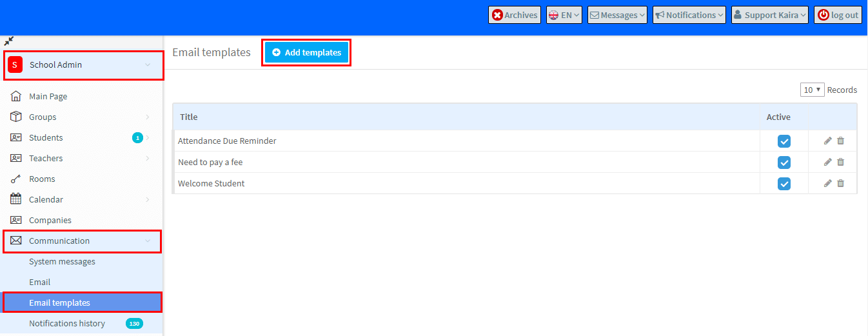
Task: Click the Communication envelope icon
Action: pyautogui.click(x=16, y=241)
